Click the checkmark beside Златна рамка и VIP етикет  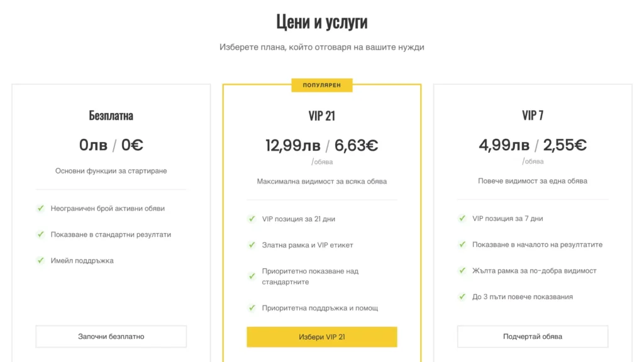(x=252, y=246)
